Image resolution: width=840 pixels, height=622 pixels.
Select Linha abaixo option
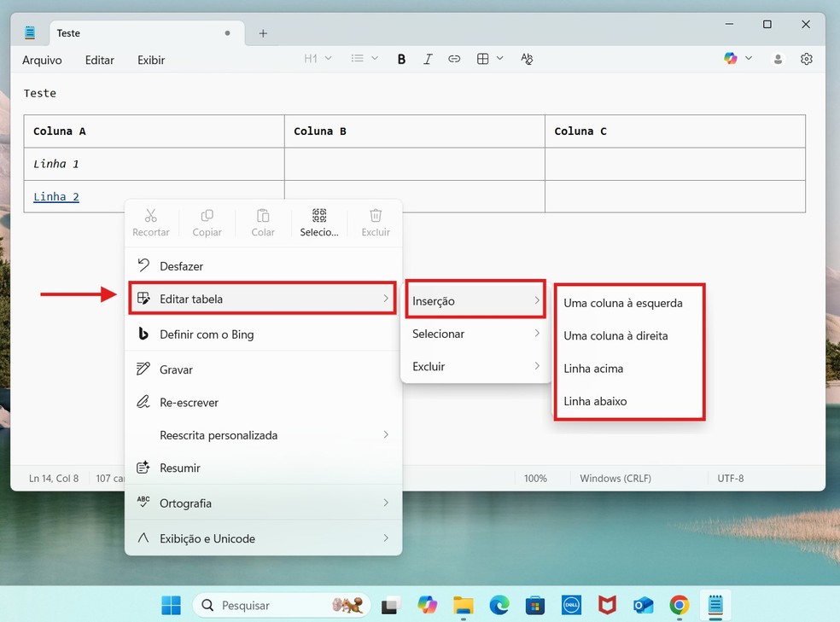pos(629,401)
